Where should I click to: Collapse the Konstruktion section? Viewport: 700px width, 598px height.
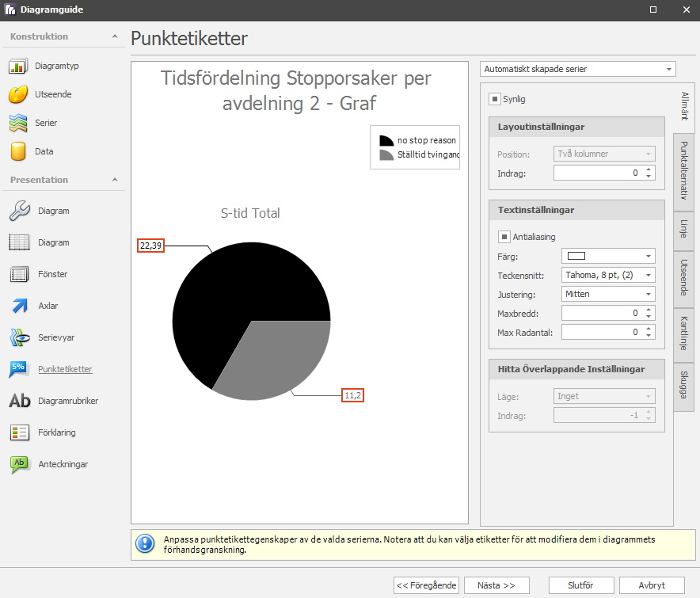[115, 36]
